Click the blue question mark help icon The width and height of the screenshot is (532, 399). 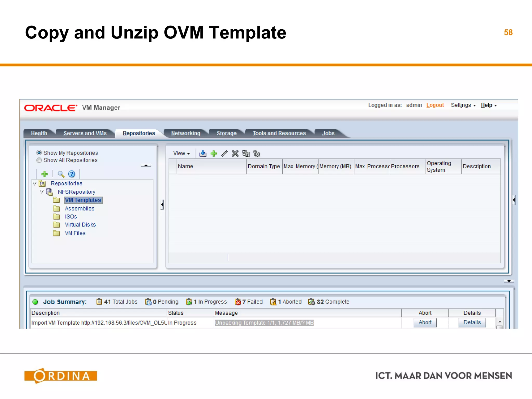pyautogui.click(x=72, y=174)
